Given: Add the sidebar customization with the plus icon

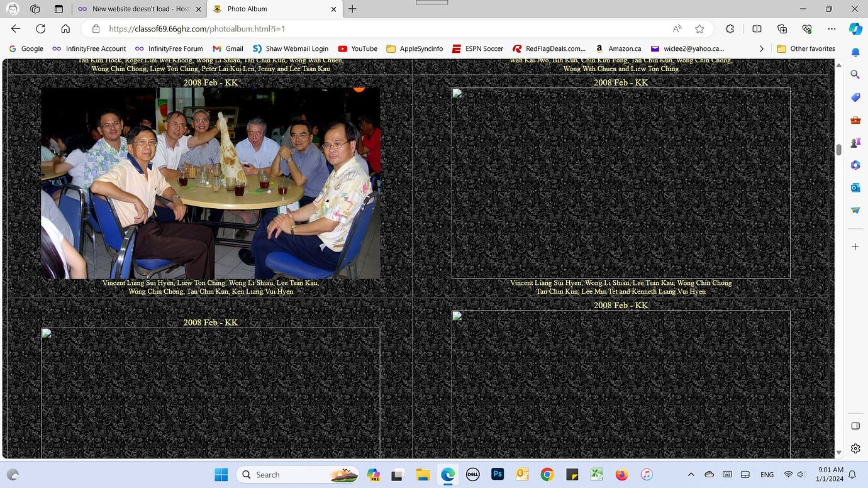Looking at the screenshot, I should click(x=855, y=247).
